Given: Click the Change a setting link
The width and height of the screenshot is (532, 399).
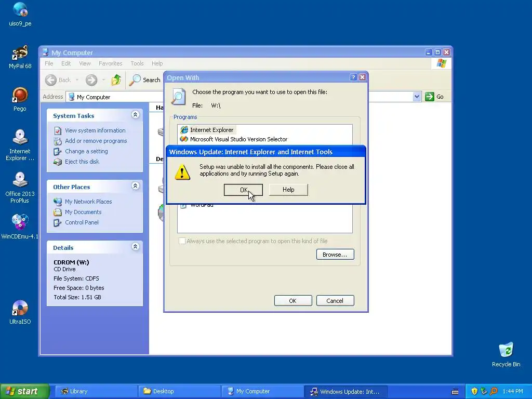Looking at the screenshot, I should coord(87,151).
